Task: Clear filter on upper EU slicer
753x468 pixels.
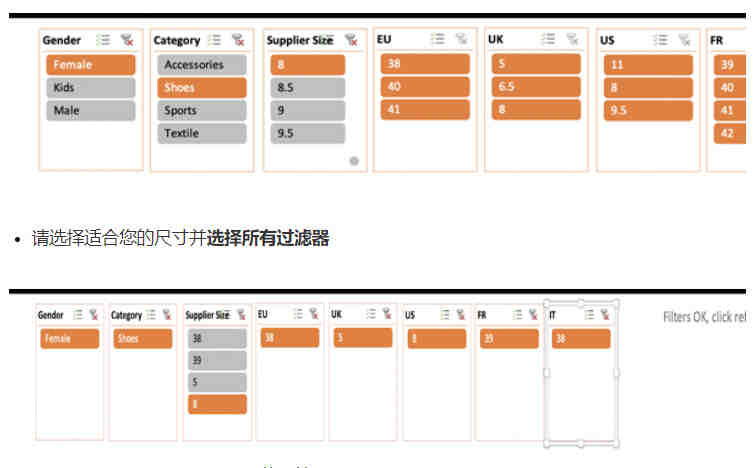Action: 462,39
